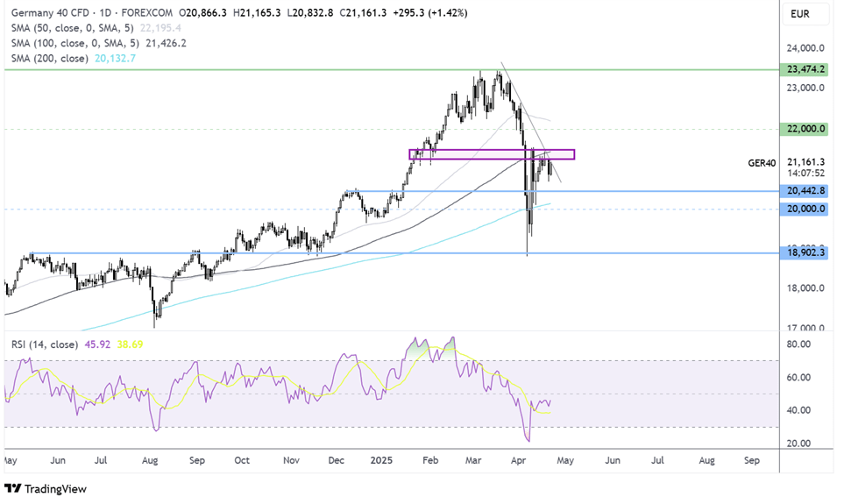This screenshot has height=504, width=844.
Task: Click the Oct label on time axis
Action: click(242, 460)
